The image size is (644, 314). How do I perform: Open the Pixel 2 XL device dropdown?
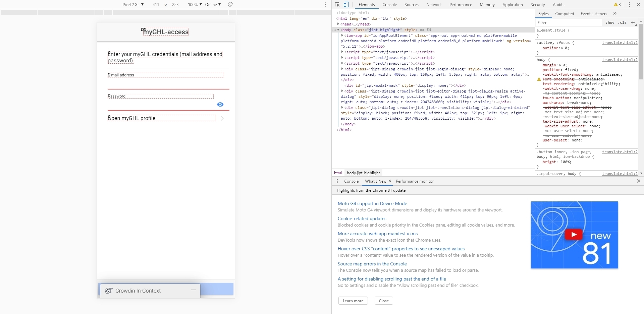(133, 4)
